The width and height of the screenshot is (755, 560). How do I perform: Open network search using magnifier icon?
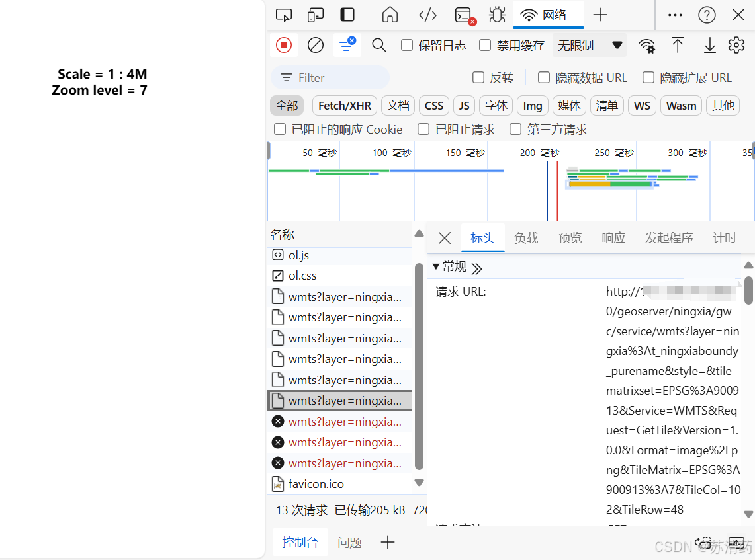(378, 45)
